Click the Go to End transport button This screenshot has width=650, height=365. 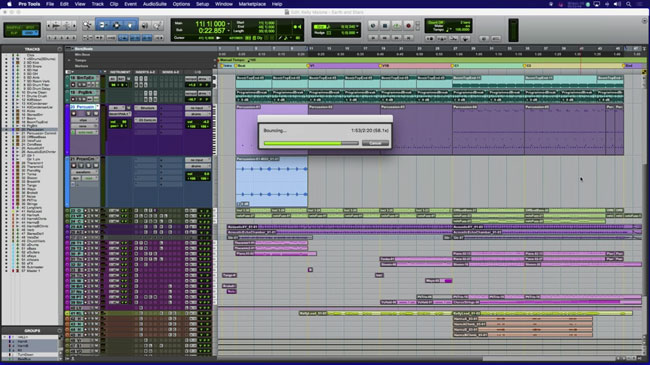tap(408, 38)
